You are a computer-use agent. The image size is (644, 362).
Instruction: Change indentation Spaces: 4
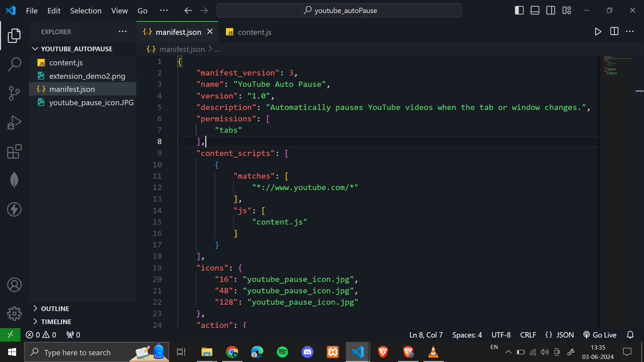point(467,335)
